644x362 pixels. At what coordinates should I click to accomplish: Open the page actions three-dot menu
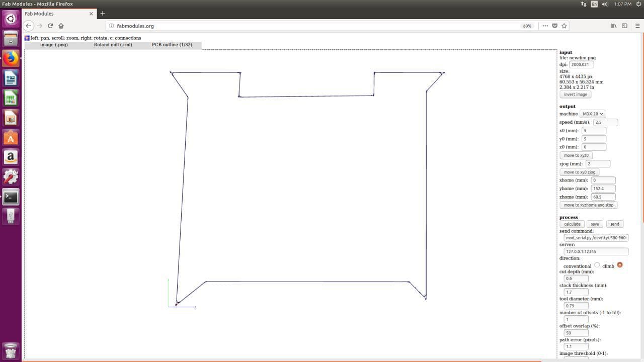point(545,26)
